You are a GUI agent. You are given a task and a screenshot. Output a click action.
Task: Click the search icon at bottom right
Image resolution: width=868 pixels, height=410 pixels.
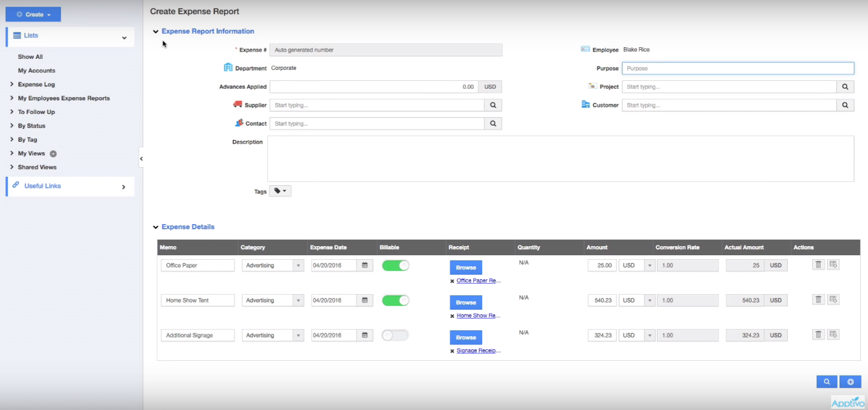tap(827, 382)
